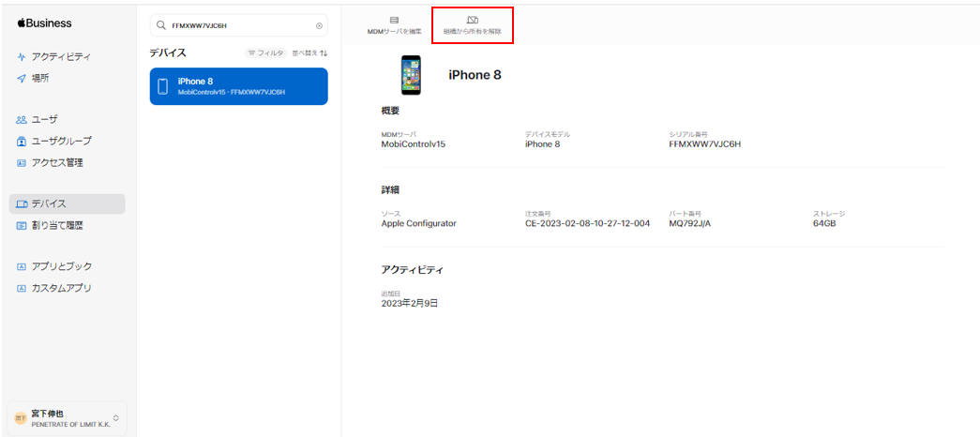The image size is (980, 437).
Task: Click order number CE-2023-02-08-10-27-12-004
Action: coord(587,223)
